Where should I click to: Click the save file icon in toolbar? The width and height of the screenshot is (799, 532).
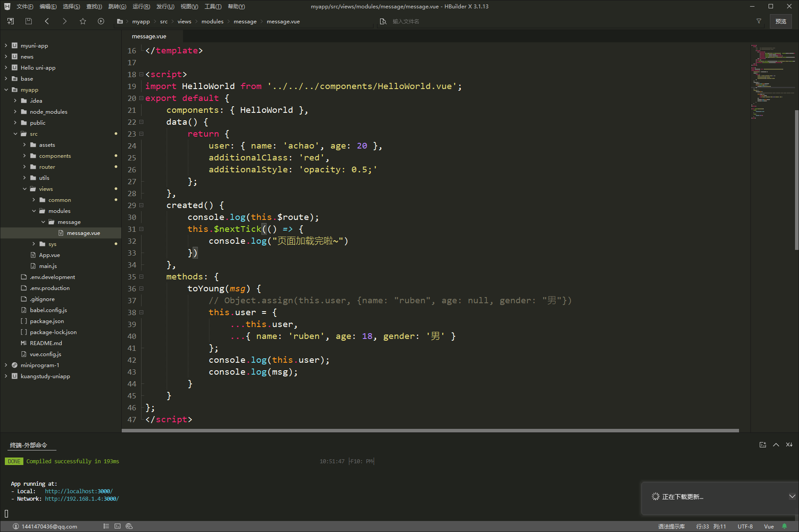click(x=29, y=21)
